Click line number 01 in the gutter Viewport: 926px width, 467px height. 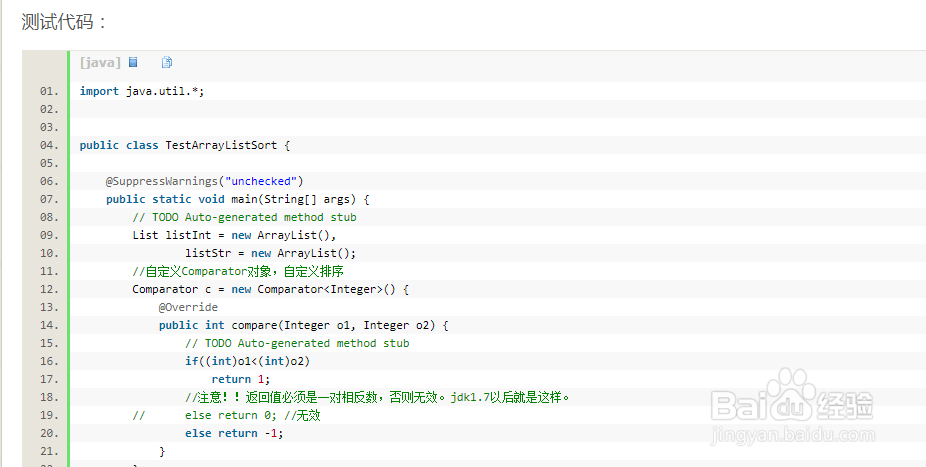pyautogui.click(x=49, y=91)
